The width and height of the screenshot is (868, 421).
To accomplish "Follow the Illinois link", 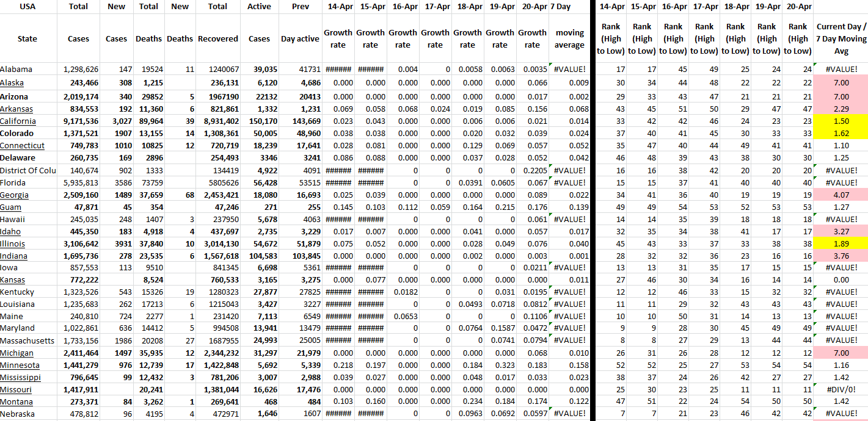I will [12, 243].
